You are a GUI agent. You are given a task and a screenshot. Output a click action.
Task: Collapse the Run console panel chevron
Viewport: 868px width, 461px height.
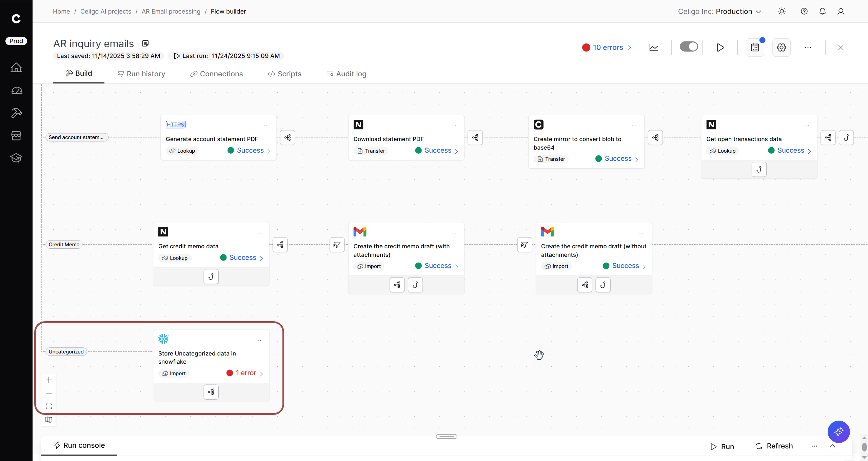pos(832,446)
